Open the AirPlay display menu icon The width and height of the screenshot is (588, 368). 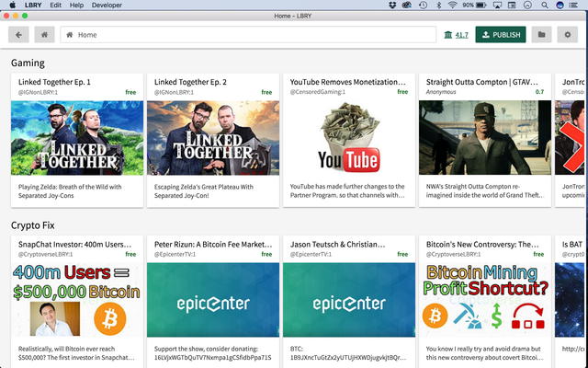point(498,5)
